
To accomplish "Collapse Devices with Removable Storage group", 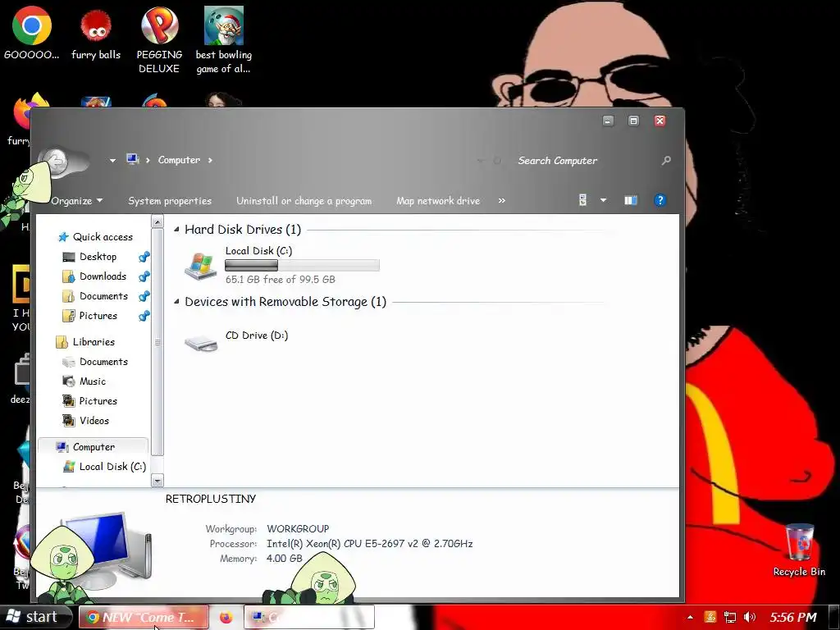I will click(x=177, y=302).
